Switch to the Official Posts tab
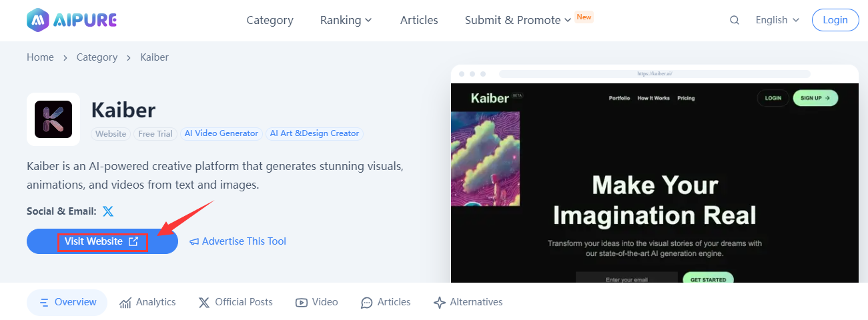Image resolution: width=868 pixels, height=320 pixels. tap(236, 302)
